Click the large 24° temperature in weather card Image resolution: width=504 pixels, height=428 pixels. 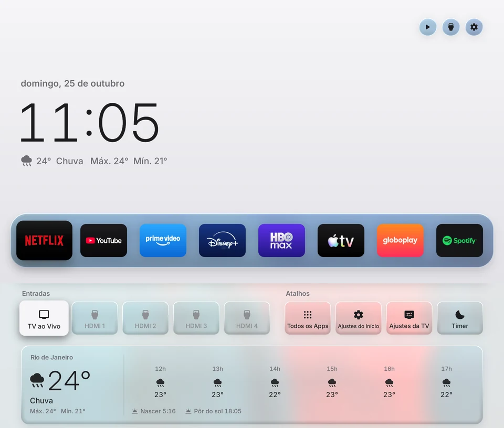point(69,381)
